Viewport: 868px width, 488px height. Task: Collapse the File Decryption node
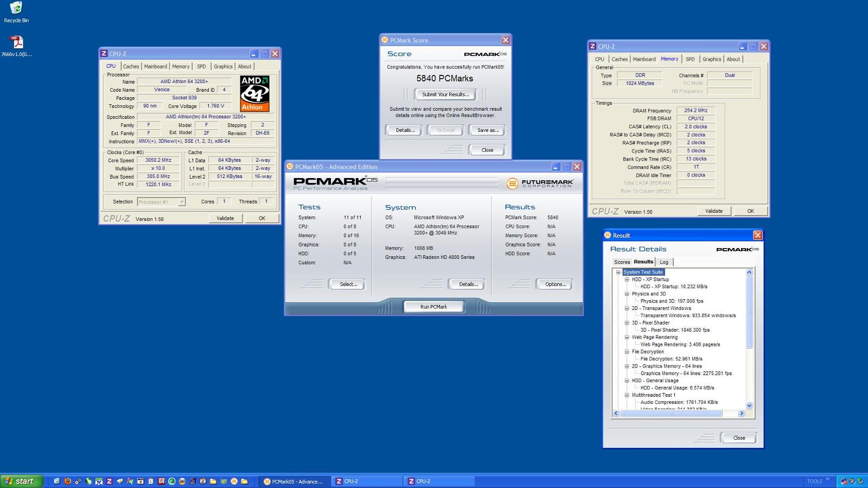click(x=627, y=352)
